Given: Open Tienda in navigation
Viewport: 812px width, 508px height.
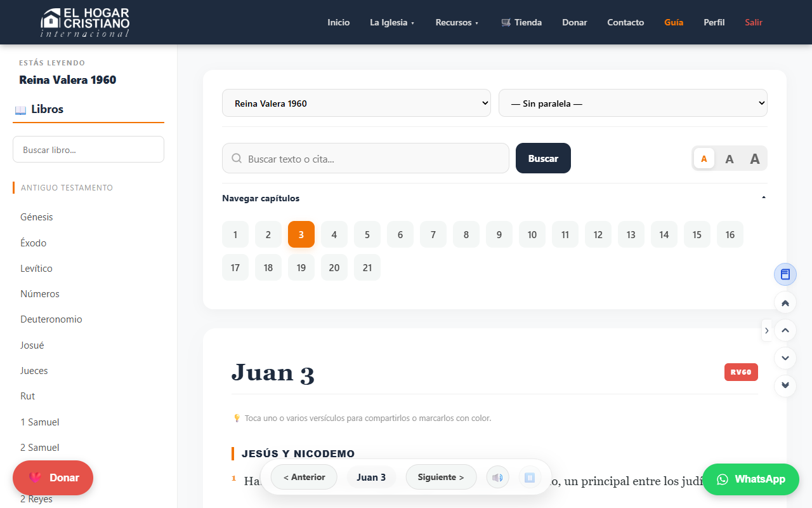Looking at the screenshot, I should [521, 22].
